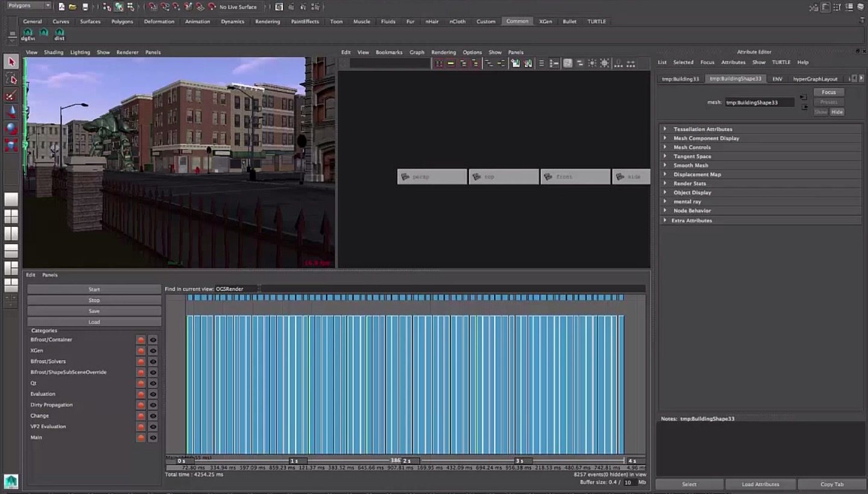Toggle the snap to grids magnet
This screenshot has height=494, width=868.
coord(153,7)
